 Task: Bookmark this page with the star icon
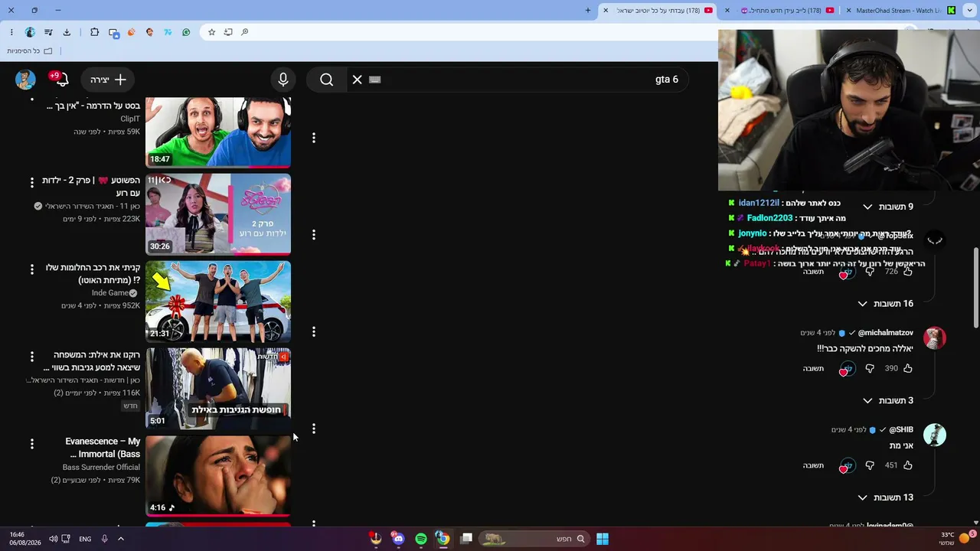click(211, 32)
